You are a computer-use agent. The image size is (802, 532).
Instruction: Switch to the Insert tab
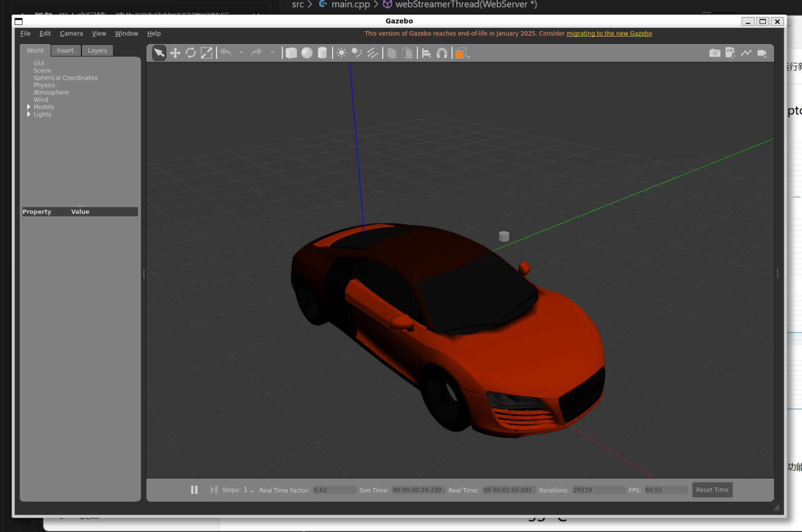click(65, 51)
